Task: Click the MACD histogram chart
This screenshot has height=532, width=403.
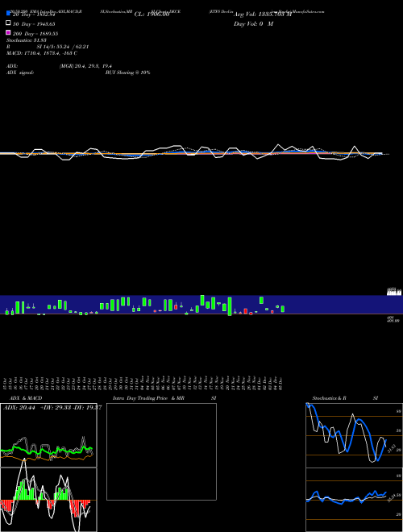Action: point(48,500)
